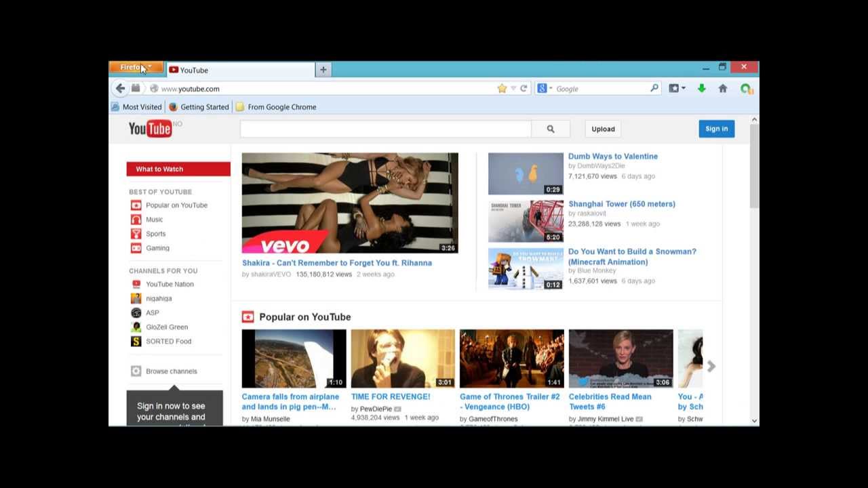The height and width of the screenshot is (488, 868).
Task: Open Celebrities Read Mean Tweets thumbnail
Action: point(621,359)
